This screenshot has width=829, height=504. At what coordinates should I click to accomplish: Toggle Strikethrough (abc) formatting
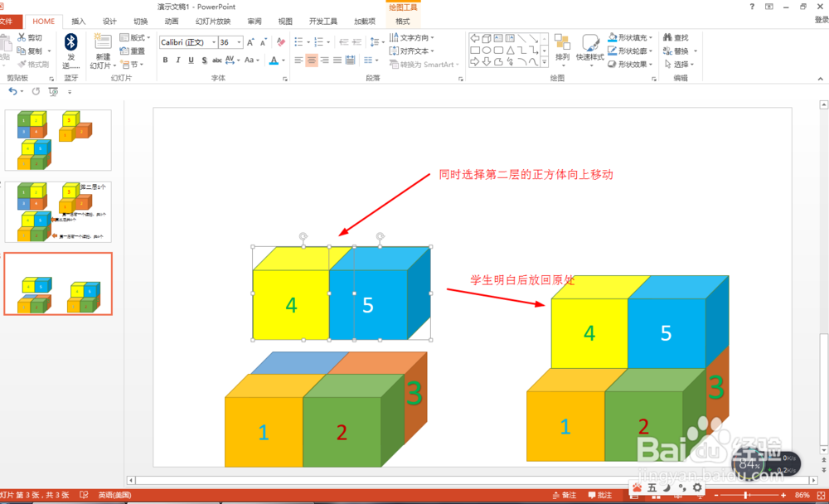point(216,61)
